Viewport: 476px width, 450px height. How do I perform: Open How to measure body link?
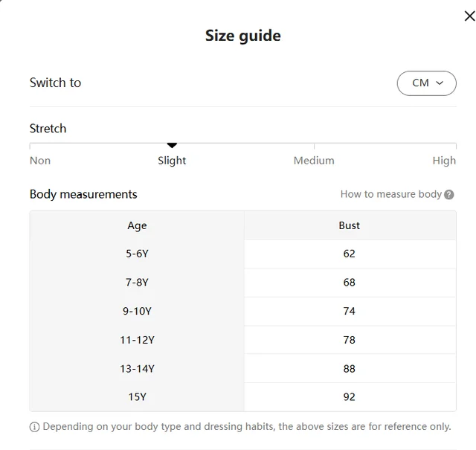[391, 194]
